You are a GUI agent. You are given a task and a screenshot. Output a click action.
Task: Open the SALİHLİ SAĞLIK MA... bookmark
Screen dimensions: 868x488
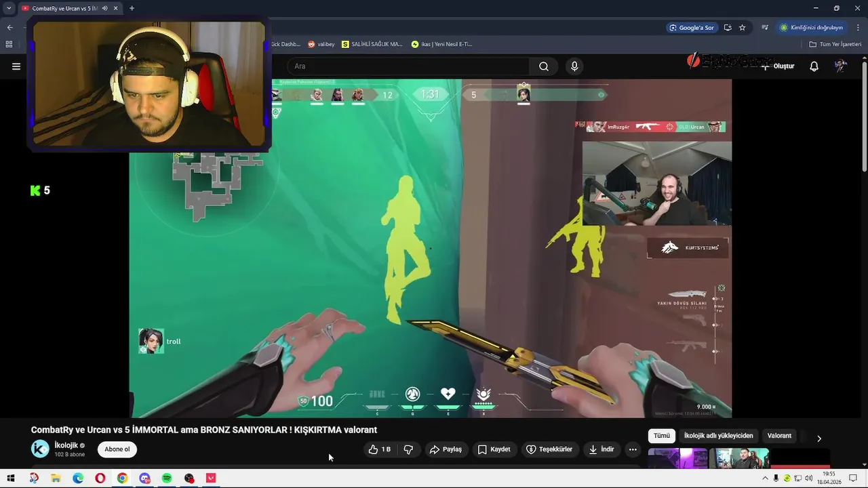[372, 44]
